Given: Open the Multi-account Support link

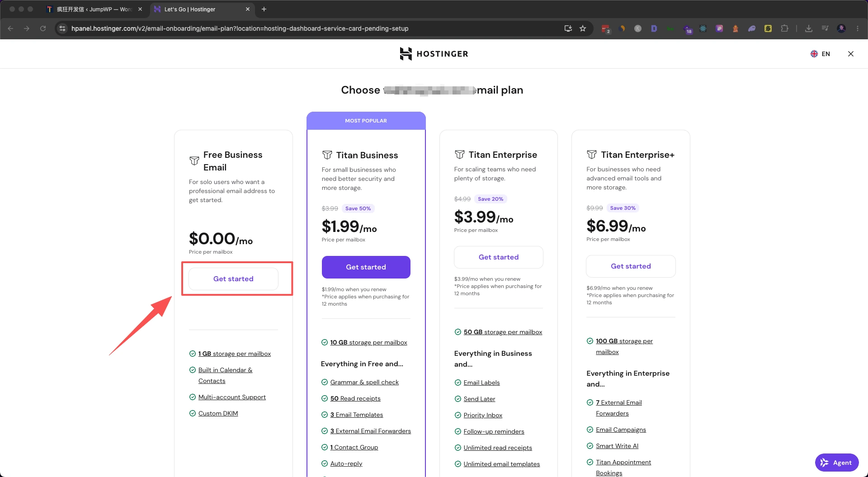Looking at the screenshot, I should 232,397.
